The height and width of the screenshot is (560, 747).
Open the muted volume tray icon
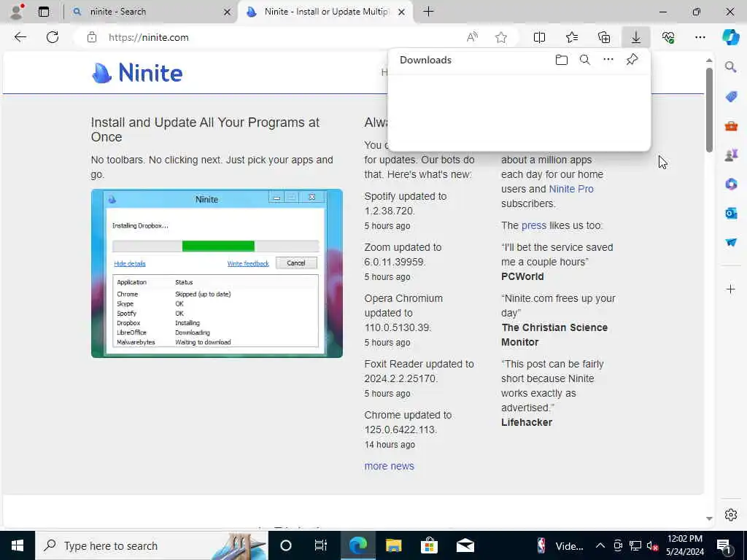pyautogui.click(x=653, y=545)
